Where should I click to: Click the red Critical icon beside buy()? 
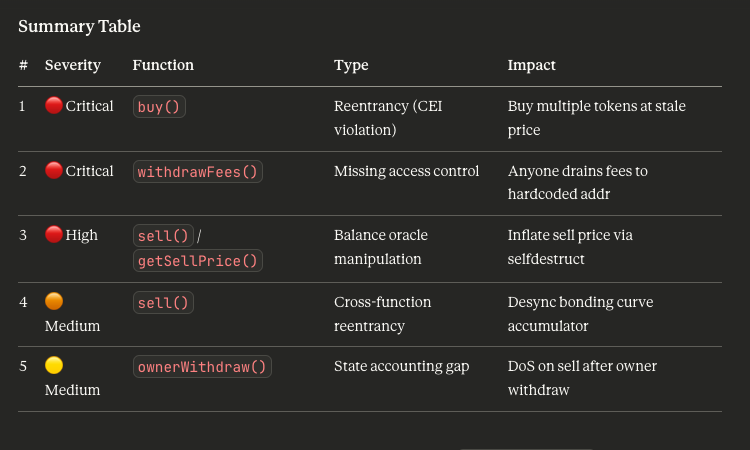pos(54,106)
